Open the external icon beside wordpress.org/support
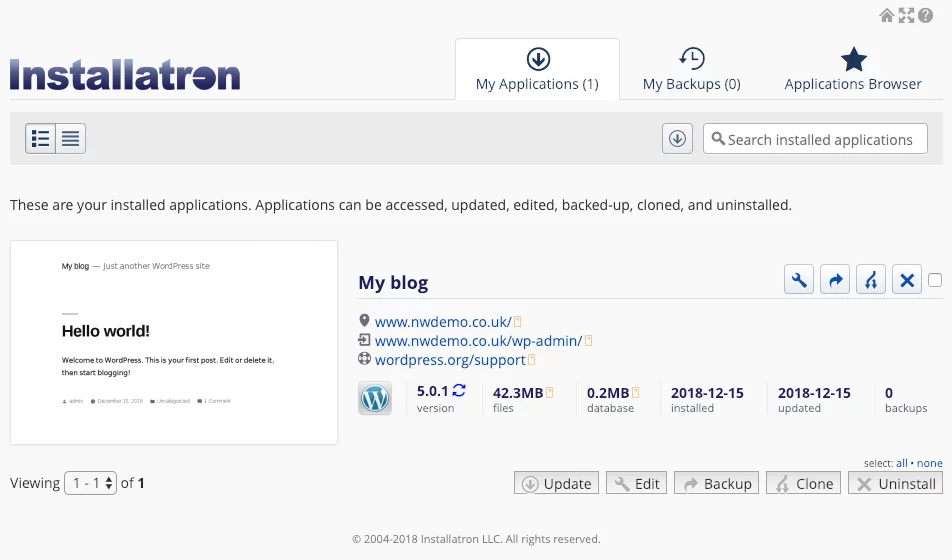 [532, 360]
